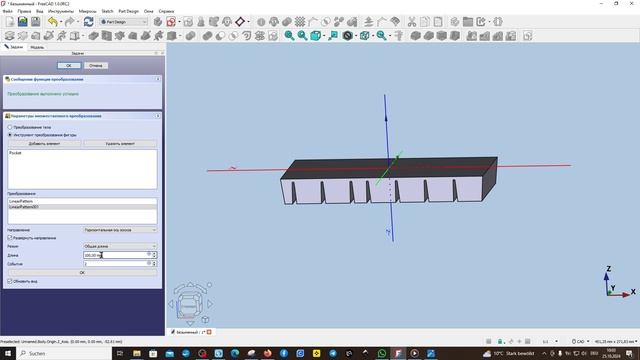Click the Fit selection magnifier icon

pos(302,36)
